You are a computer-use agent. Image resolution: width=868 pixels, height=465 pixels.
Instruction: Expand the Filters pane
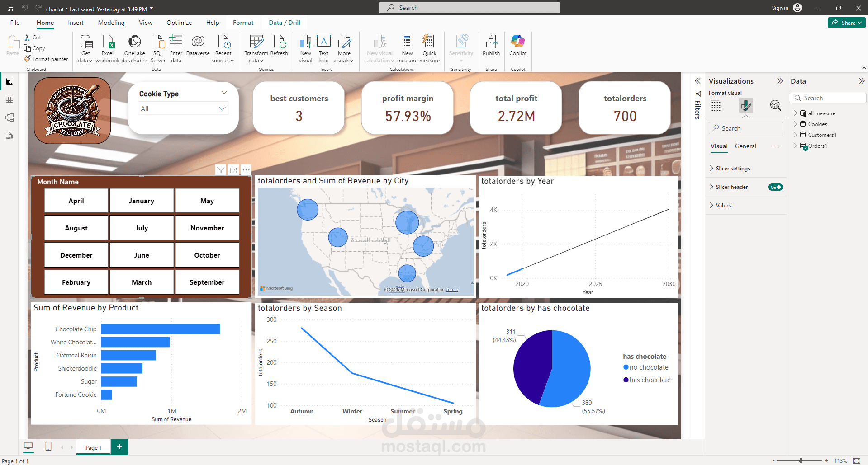[697, 81]
